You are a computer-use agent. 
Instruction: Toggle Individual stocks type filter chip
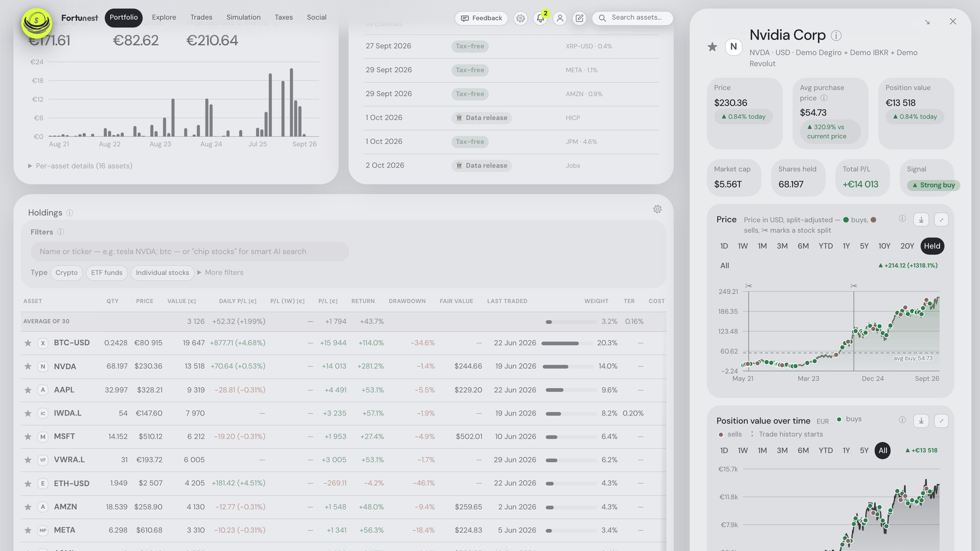(162, 273)
